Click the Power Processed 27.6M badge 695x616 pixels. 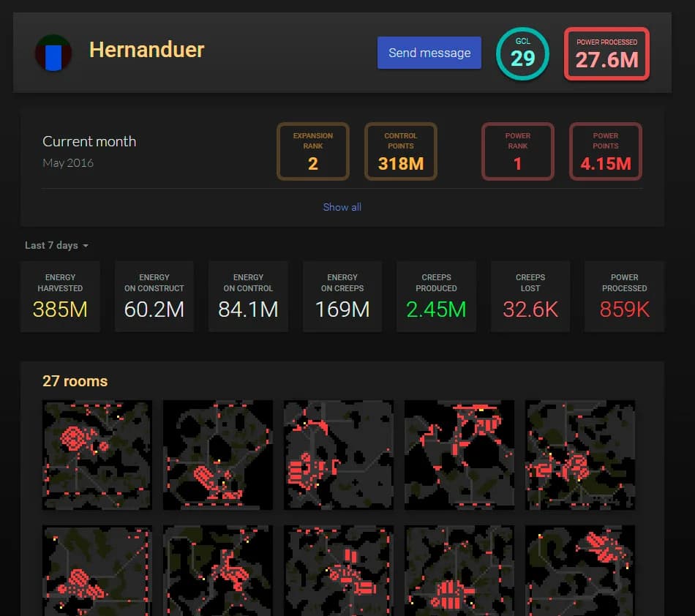606,54
